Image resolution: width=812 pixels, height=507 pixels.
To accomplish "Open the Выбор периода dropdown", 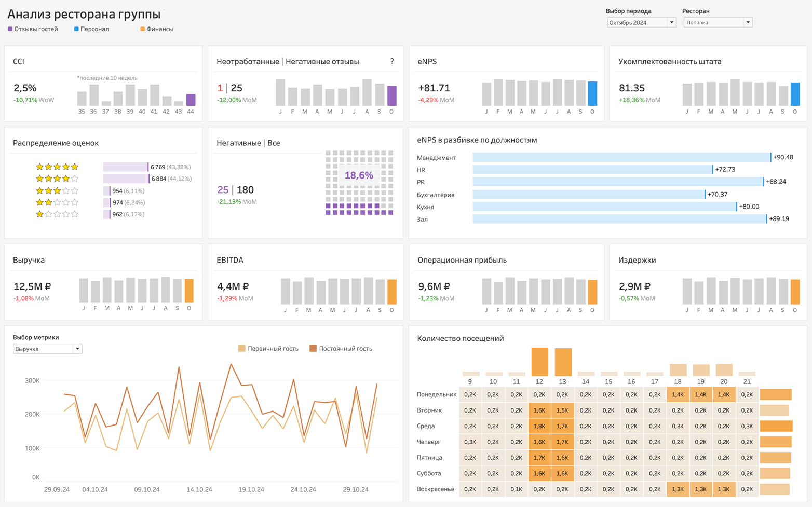I will [642, 22].
